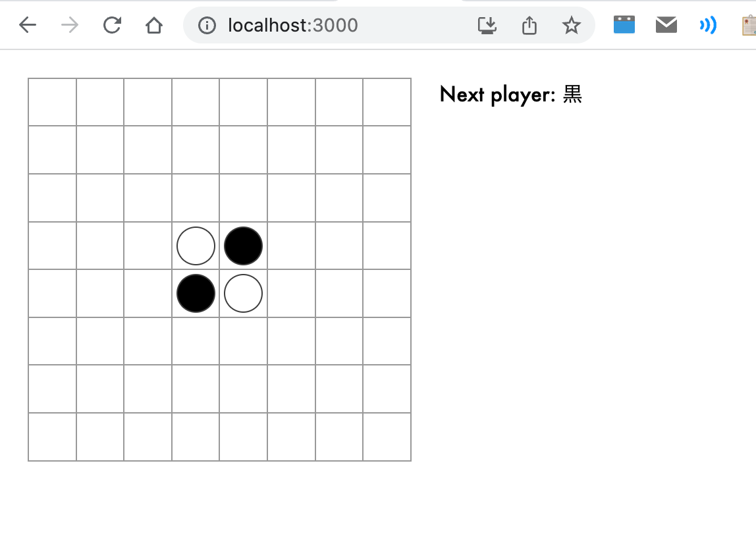The image size is (756, 536).
Task: Click the browser reload icon
Action: point(112,24)
